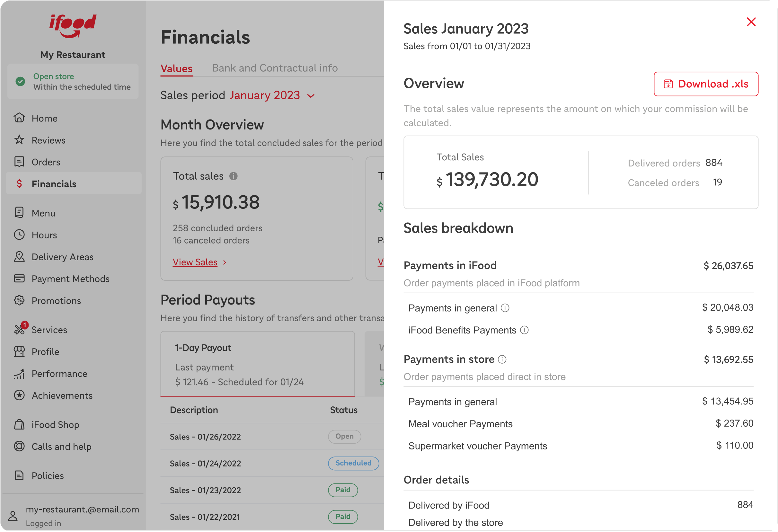Click iFood Benefits Payments info icon
The height and width of the screenshot is (532, 778).
pos(524,330)
